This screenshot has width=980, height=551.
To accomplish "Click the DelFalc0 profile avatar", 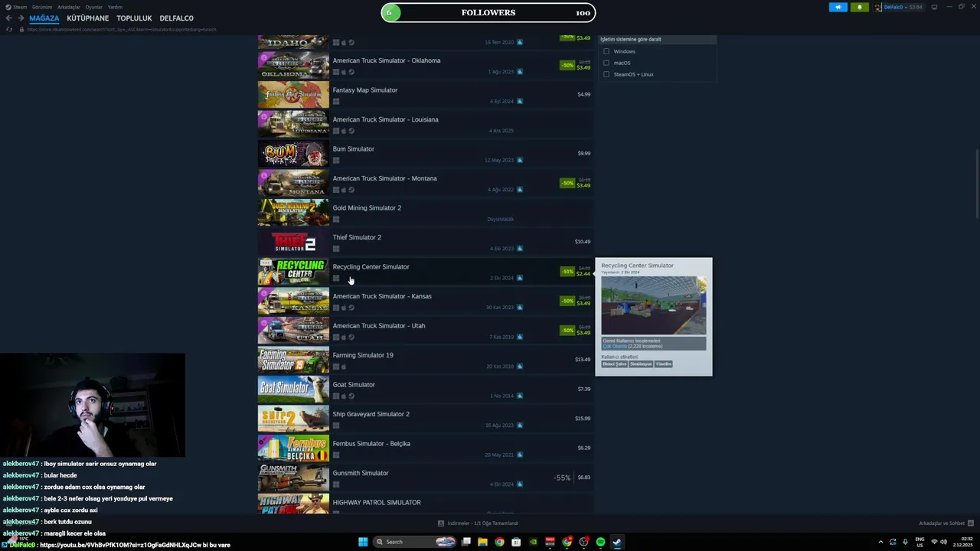I will [878, 7].
